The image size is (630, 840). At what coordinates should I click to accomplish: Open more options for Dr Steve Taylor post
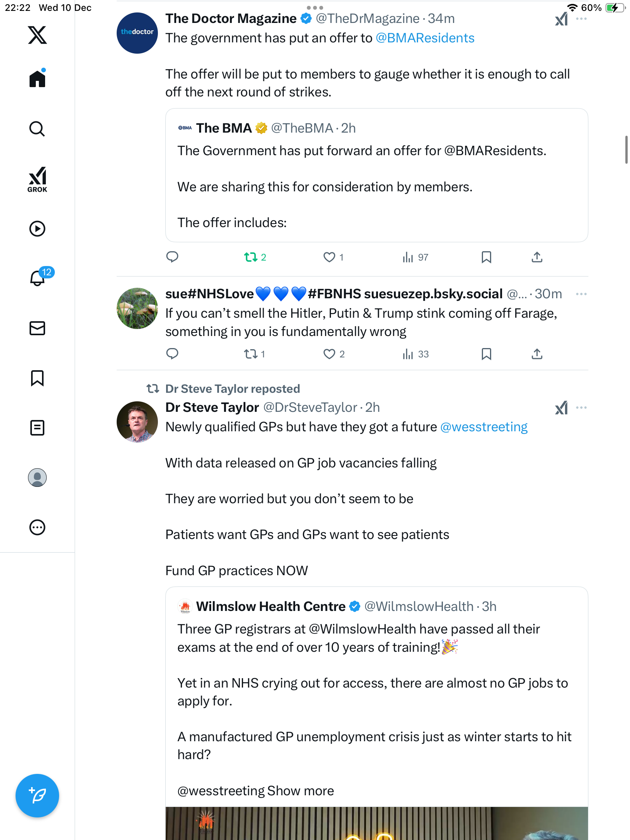pyautogui.click(x=581, y=408)
